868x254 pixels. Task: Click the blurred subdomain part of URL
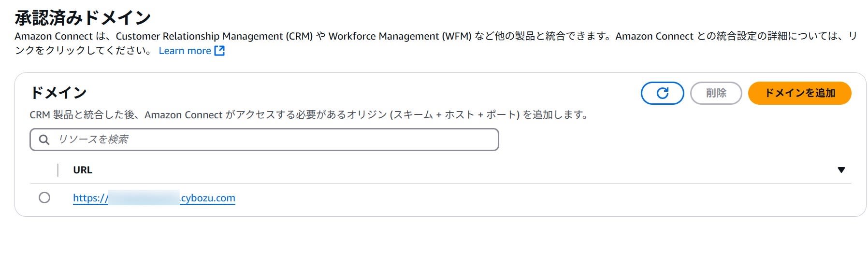pyautogui.click(x=144, y=198)
